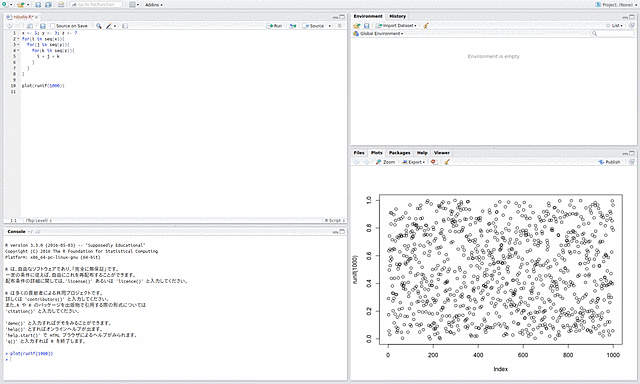The width and height of the screenshot is (640, 384).
Task: Switch to the History tab
Action: (397, 16)
